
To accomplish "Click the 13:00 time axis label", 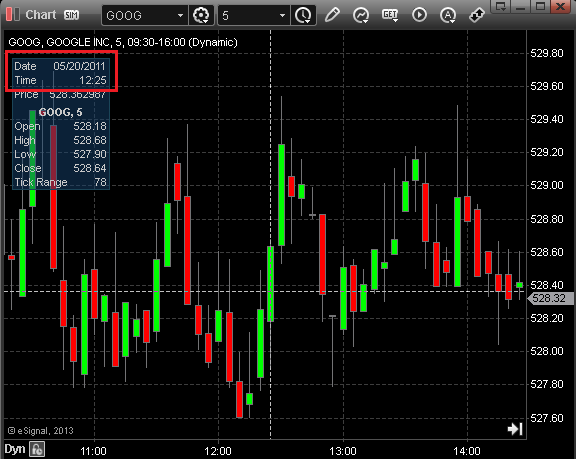I will pos(343,451).
